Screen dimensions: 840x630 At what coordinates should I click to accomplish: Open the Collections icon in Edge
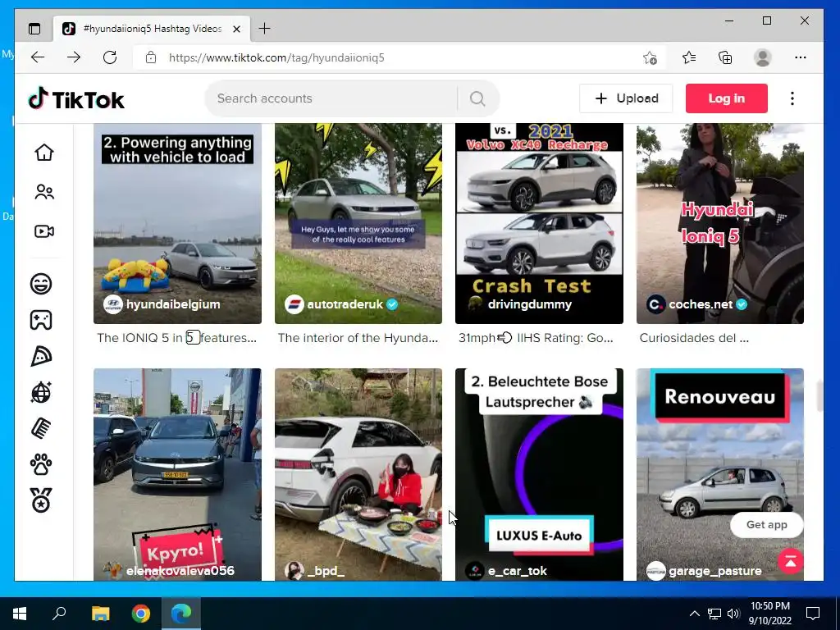(x=725, y=57)
